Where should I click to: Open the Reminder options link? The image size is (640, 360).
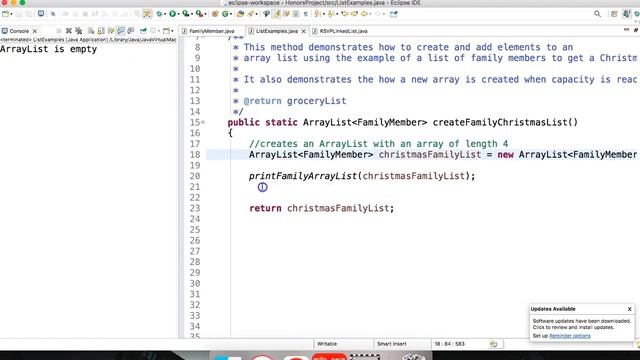pyautogui.click(x=570, y=336)
